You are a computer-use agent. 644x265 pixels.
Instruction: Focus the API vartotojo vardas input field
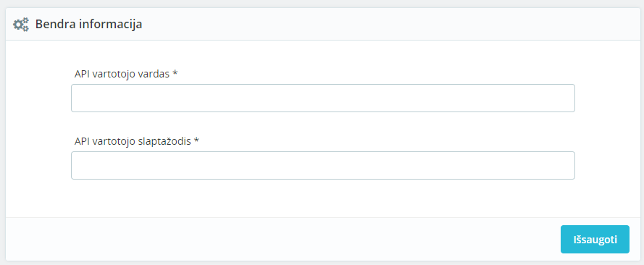(x=323, y=98)
